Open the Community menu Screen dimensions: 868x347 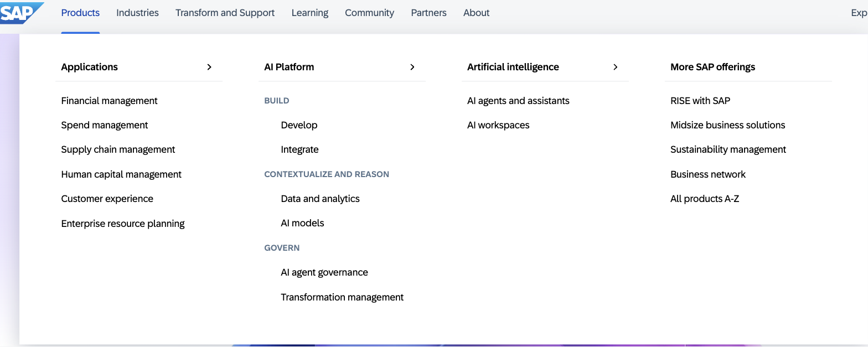coord(370,13)
